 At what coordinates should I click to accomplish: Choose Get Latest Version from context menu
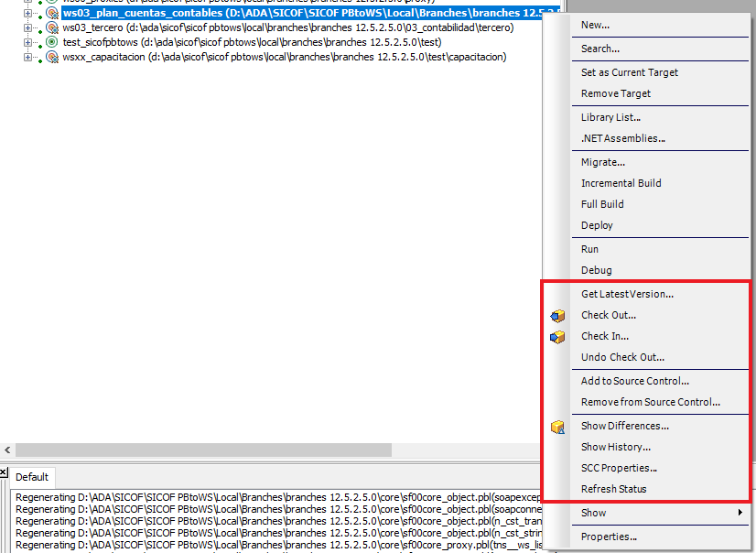[x=627, y=294]
